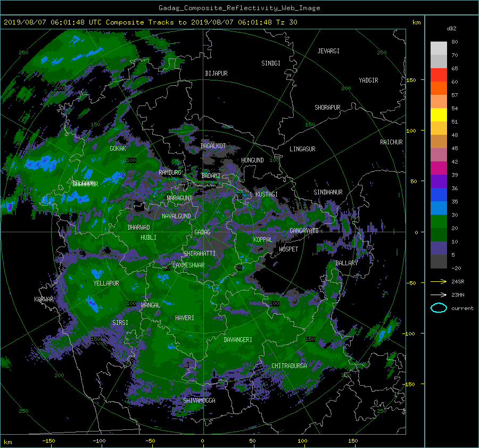Viewport: 479px width, 448px height.
Task: Select the red 60-65 dBZ color swatch
Action: tap(439, 75)
